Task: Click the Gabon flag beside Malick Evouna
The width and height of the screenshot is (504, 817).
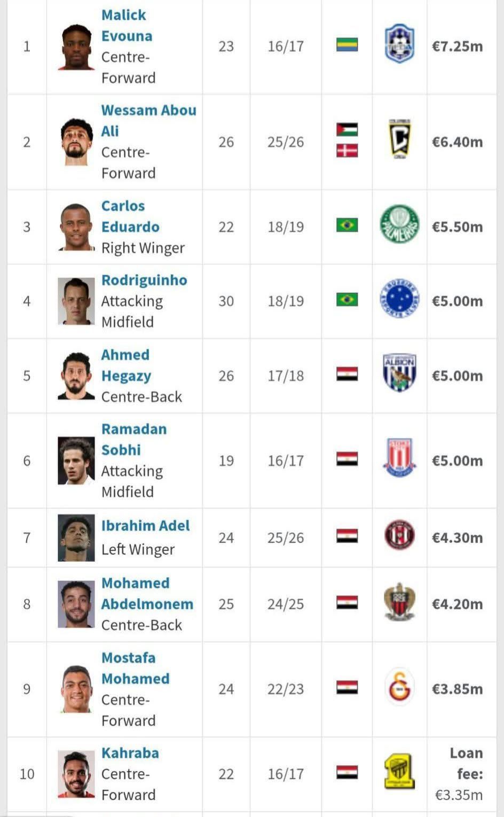Action: tap(347, 44)
